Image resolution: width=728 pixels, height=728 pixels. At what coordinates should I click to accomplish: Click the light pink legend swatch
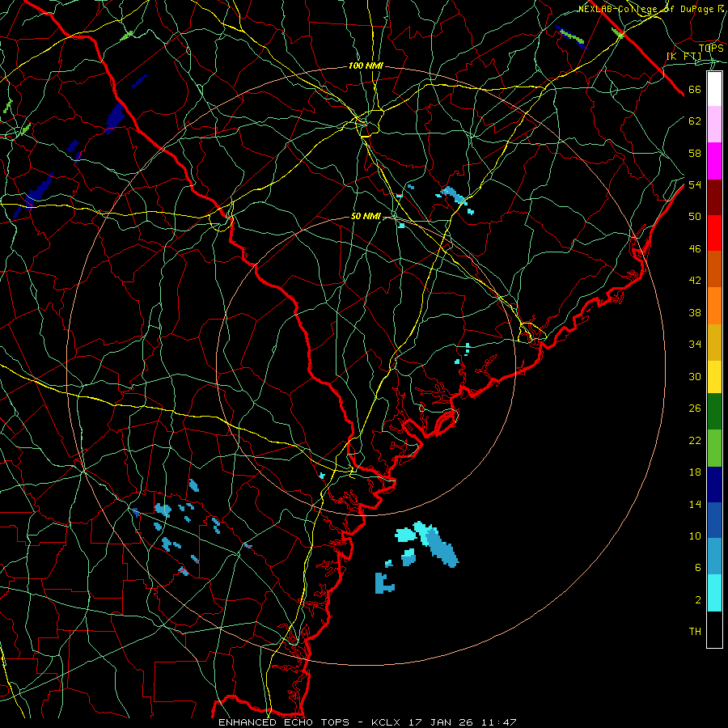coord(714,125)
